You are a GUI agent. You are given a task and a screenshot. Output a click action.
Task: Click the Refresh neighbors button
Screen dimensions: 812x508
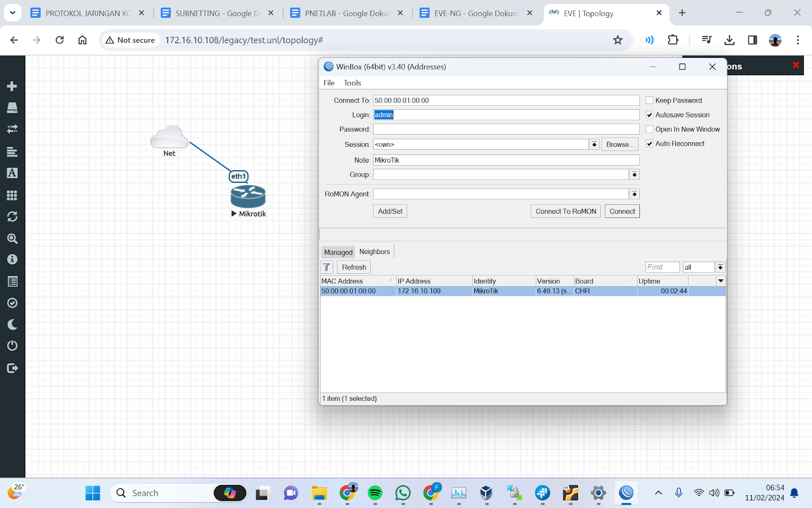pos(354,267)
